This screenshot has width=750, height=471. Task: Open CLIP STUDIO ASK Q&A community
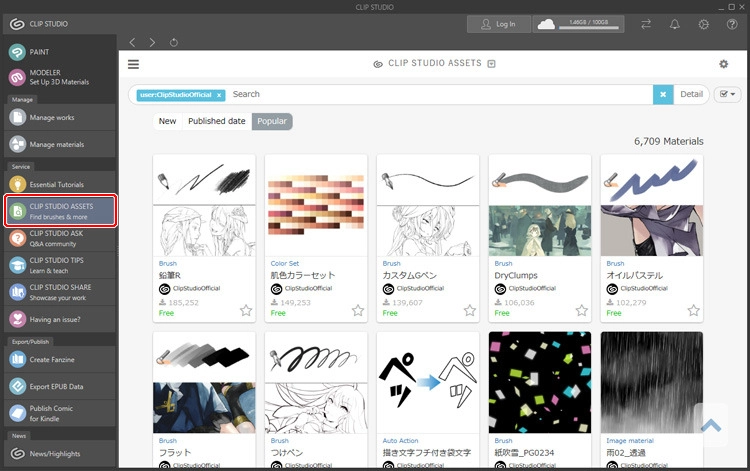59,238
